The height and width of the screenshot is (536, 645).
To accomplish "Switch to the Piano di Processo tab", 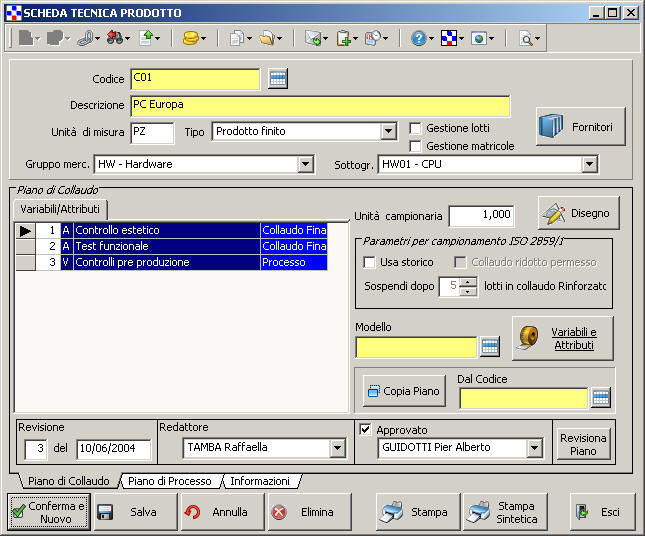I will [x=169, y=481].
